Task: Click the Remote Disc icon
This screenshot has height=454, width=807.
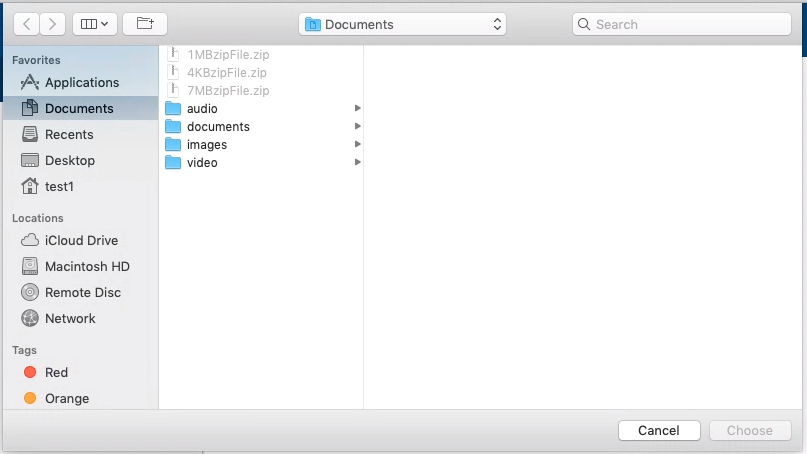Action: pyautogui.click(x=30, y=292)
